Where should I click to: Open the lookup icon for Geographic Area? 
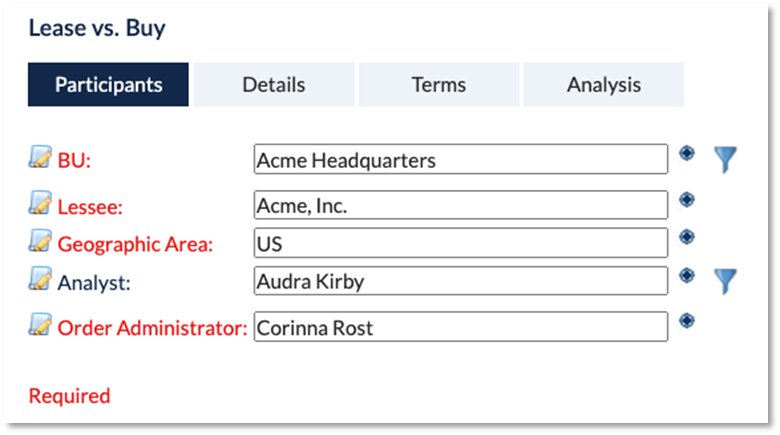click(687, 237)
